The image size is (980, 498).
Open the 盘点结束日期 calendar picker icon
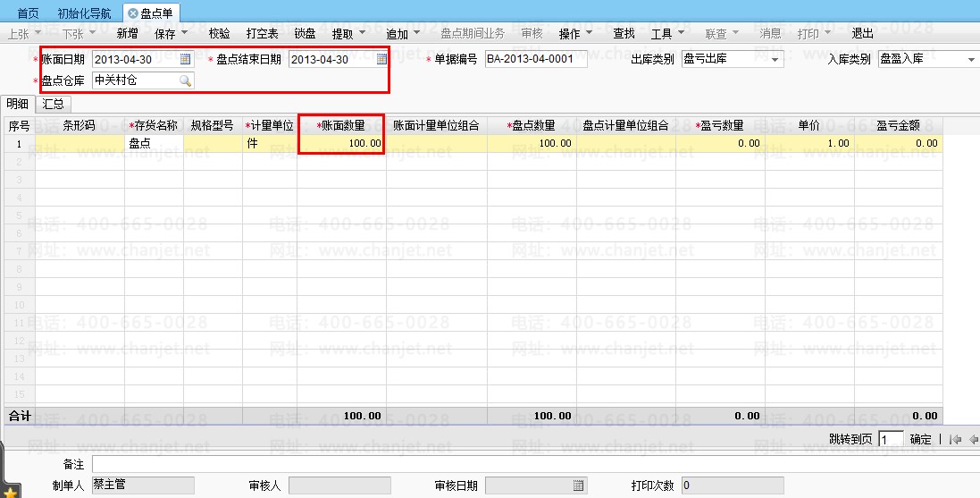pos(381,59)
